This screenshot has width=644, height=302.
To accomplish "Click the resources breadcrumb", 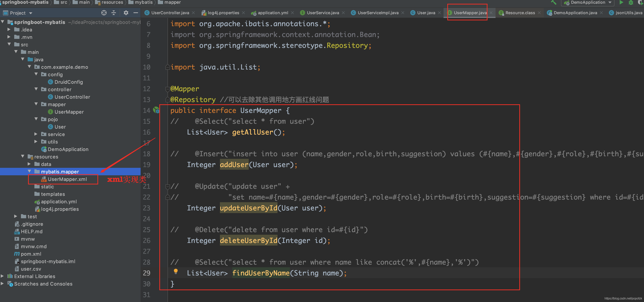I will point(109,2).
